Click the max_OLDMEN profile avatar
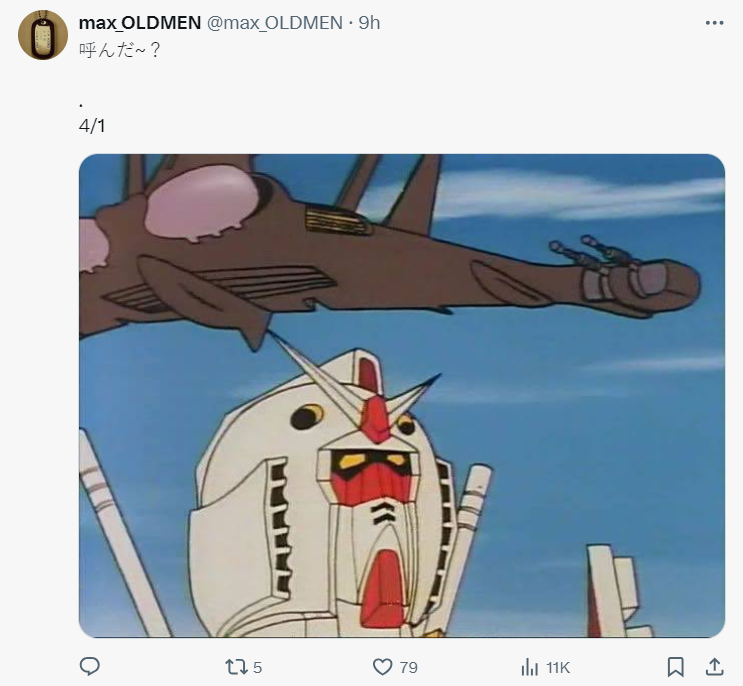The image size is (743, 686). (43, 35)
